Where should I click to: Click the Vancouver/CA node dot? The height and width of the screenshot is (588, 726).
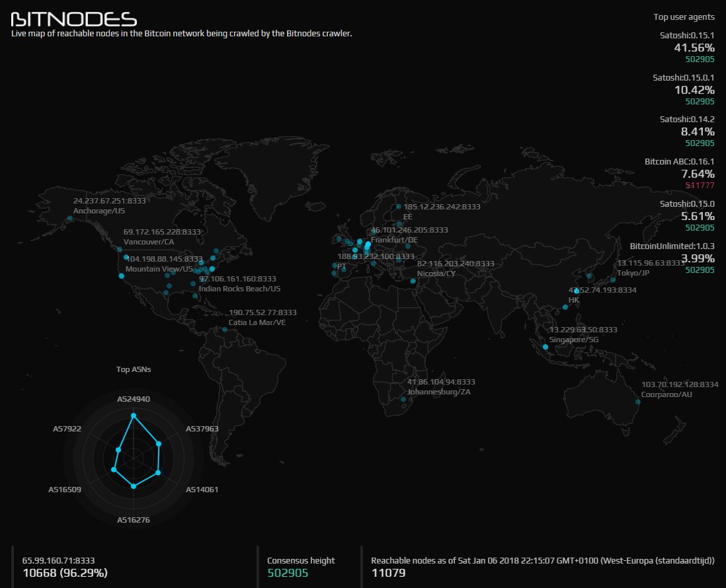[120, 249]
